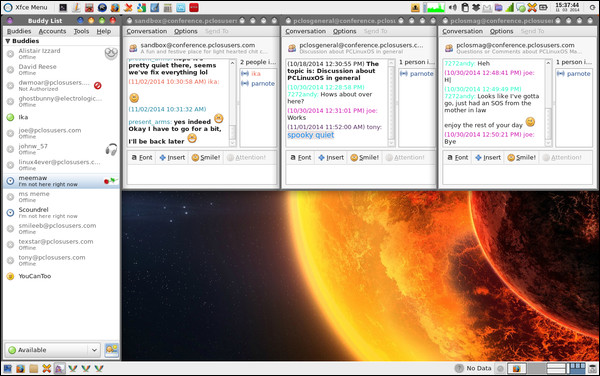This screenshot has height=376, width=600.
Task: Open Options menu in pclosmag window
Action: pyautogui.click(x=501, y=31)
